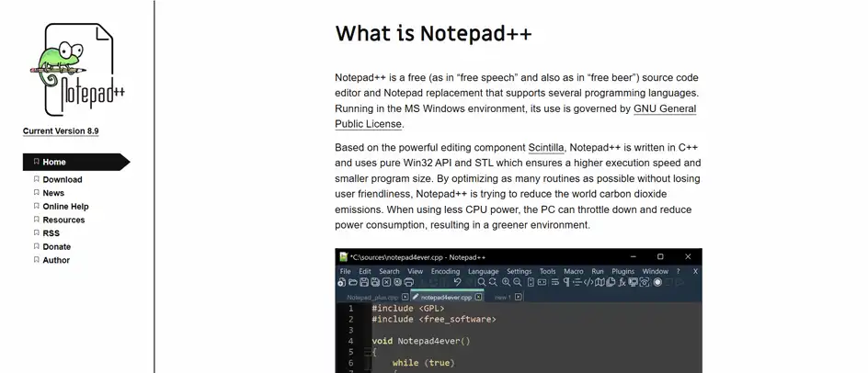Open the Online Help link
Screen dimensions: 868x373
point(65,207)
